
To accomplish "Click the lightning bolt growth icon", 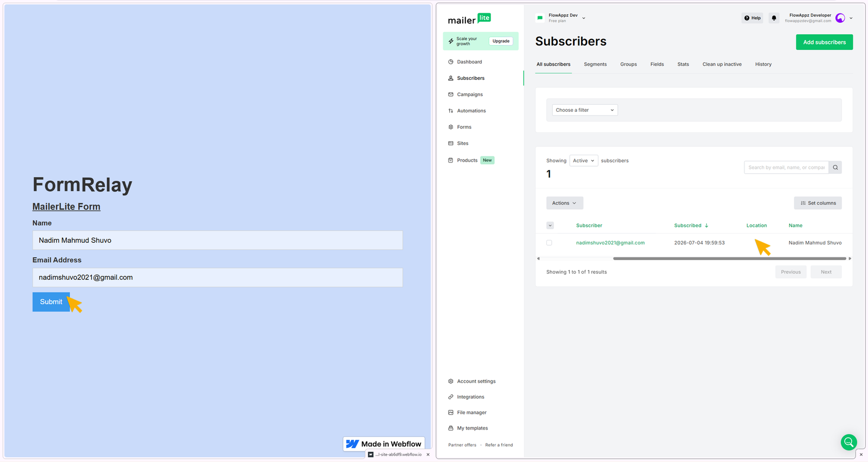I will pyautogui.click(x=451, y=41).
